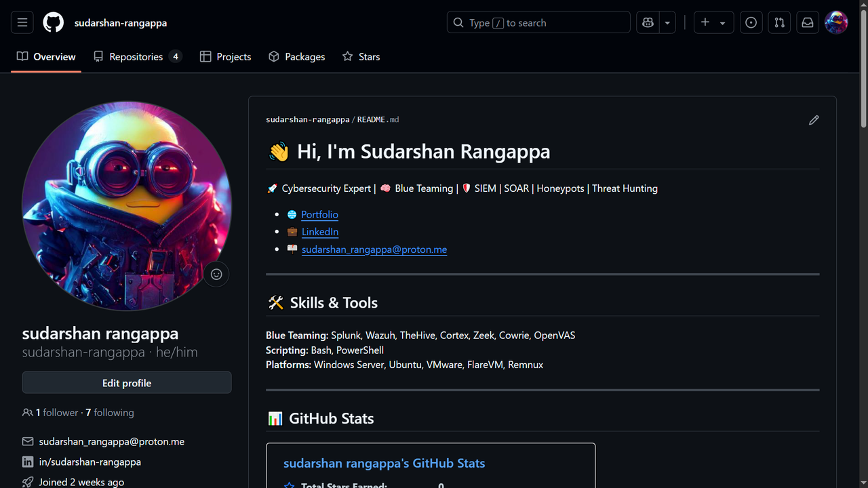The image size is (868, 488).
Task: Click the Blue Teaming skills line
Action: coord(420,335)
